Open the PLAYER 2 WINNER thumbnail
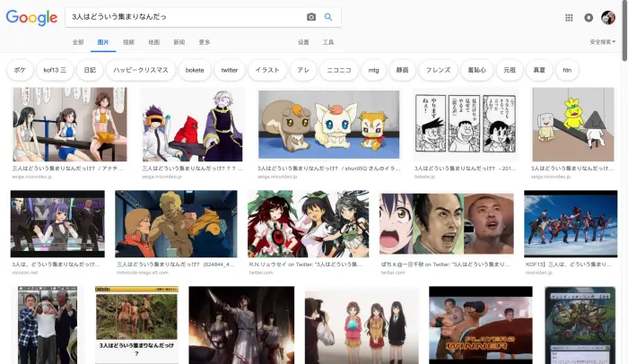 (x=481, y=325)
